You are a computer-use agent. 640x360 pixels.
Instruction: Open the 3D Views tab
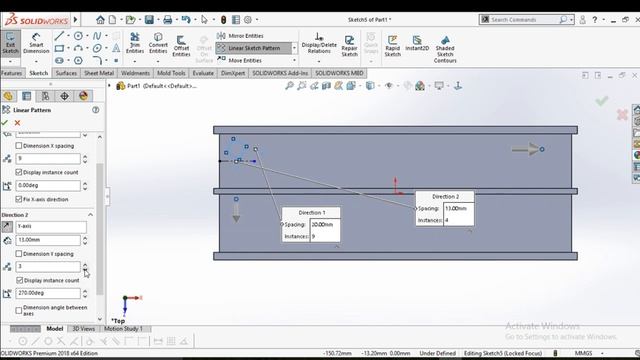pos(84,329)
